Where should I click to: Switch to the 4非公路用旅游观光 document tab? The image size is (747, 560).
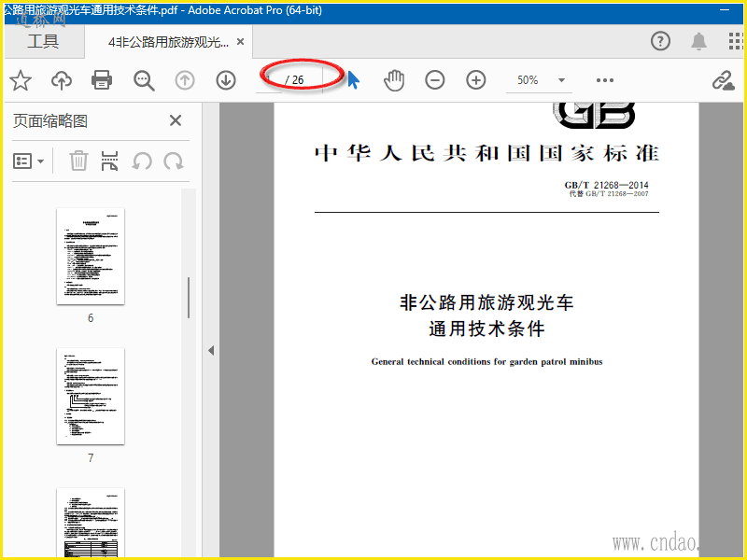(168, 42)
